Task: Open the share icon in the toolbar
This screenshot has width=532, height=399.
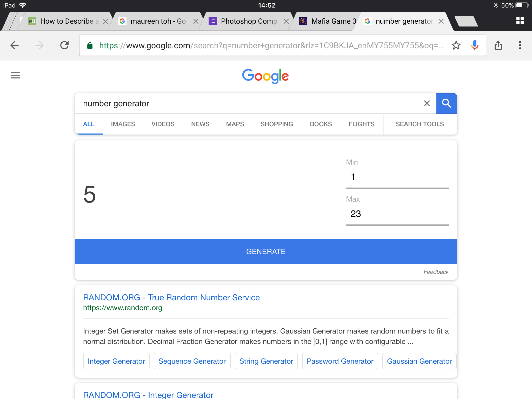Action: [x=498, y=45]
